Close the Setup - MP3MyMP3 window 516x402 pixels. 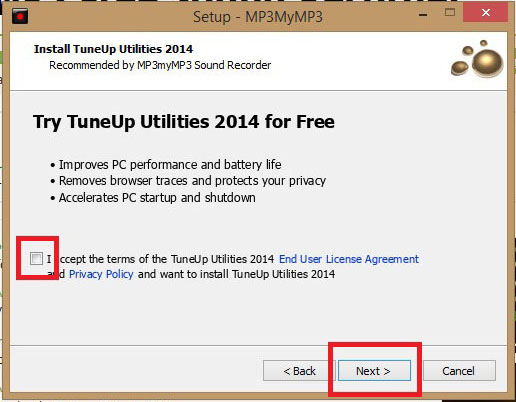point(486,13)
